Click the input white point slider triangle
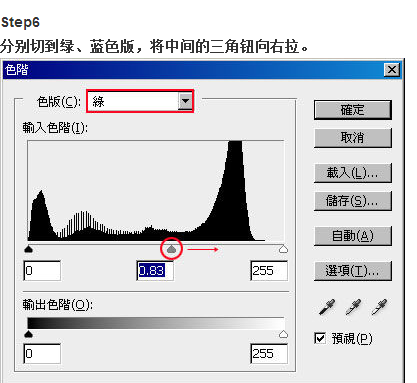417x383 pixels. coord(283,249)
